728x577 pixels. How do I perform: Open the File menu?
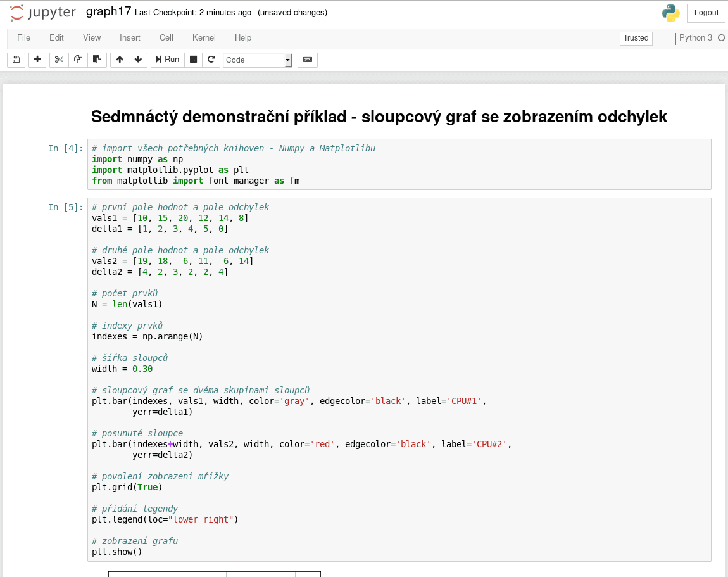tap(23, 38)
